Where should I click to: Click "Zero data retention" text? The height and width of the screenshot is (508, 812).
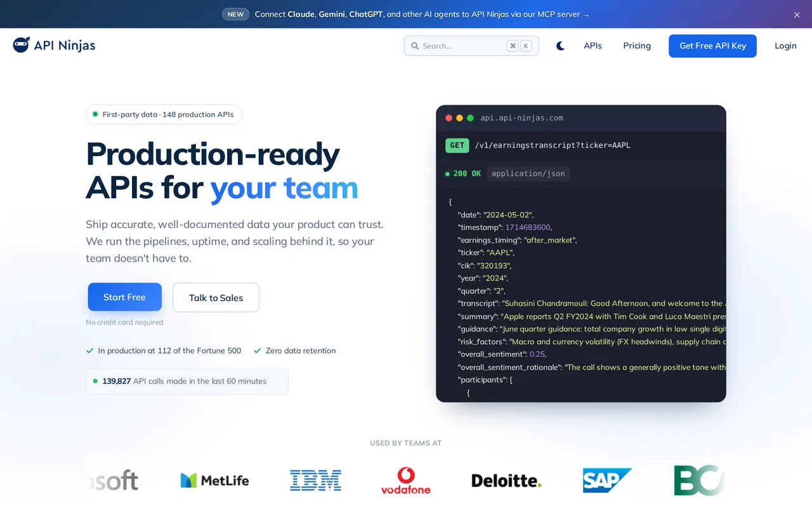(x=301, y=351)
